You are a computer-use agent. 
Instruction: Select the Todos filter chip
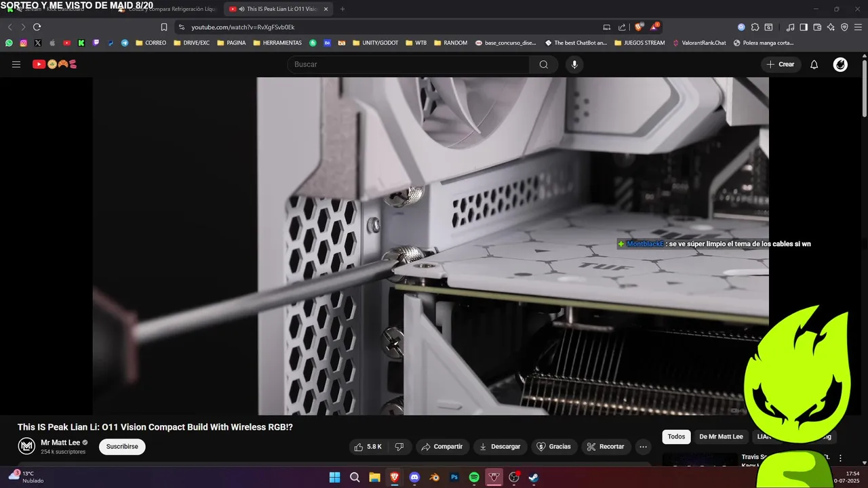(x=676, y=436)
